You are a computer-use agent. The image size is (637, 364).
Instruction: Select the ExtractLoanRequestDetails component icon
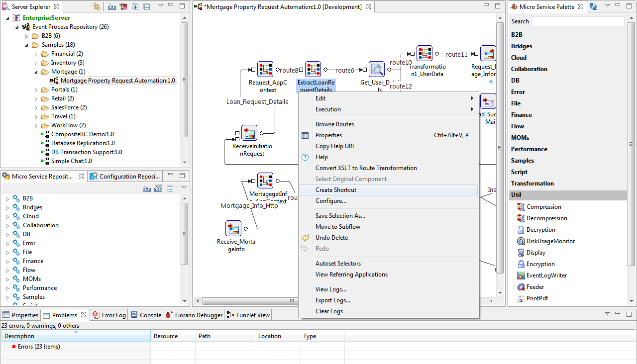coord(313,70)
